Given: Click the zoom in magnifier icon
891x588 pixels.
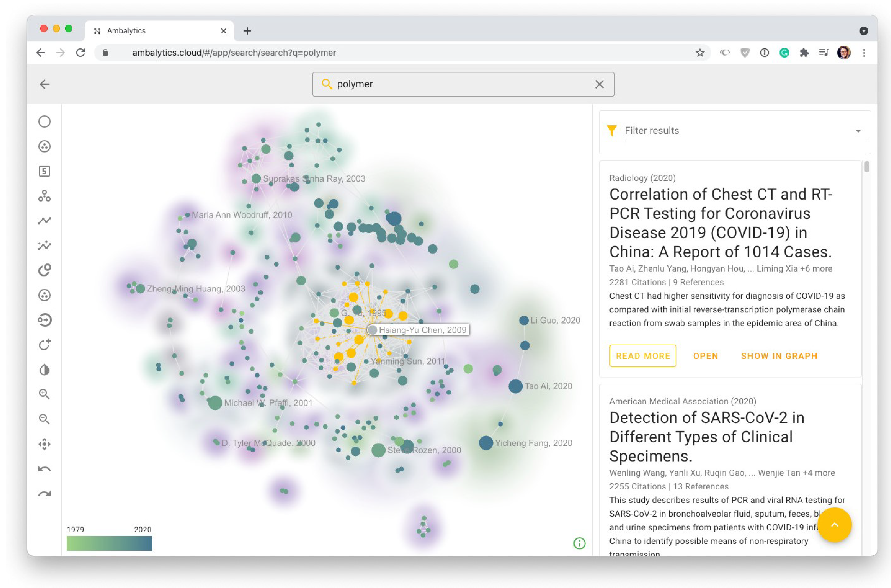Looking at the screenshot, I should 44,394.
